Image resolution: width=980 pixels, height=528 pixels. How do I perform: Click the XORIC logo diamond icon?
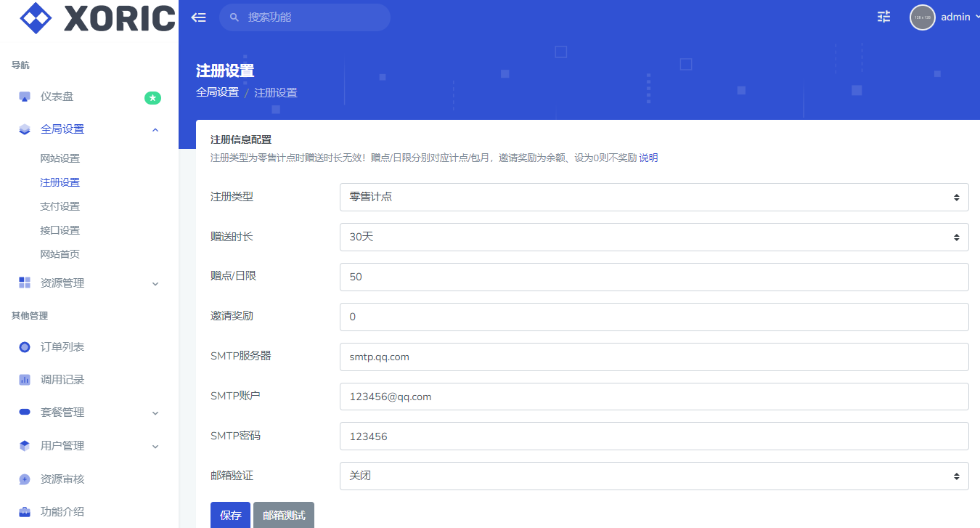(36, 18)
